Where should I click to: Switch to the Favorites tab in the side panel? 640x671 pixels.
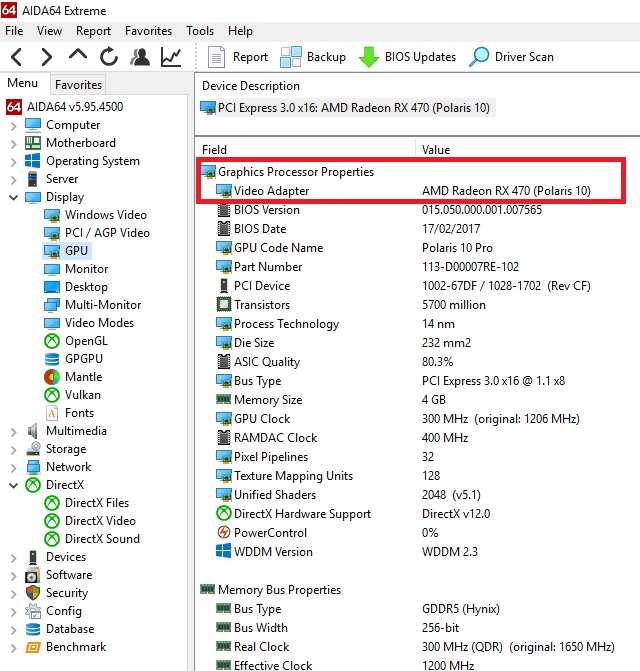click(x=78, y=85)
